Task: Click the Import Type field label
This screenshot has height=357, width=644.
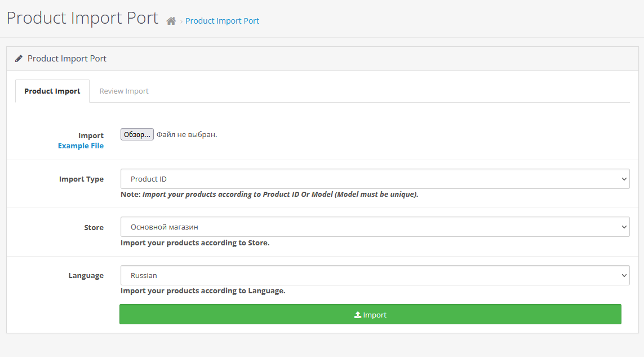Action: coord(81,179)
